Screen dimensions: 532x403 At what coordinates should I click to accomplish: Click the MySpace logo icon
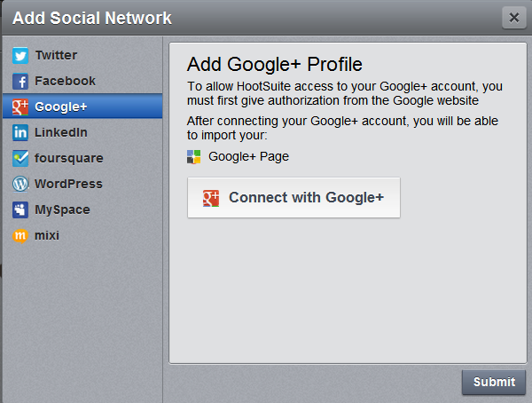[20, 210]
